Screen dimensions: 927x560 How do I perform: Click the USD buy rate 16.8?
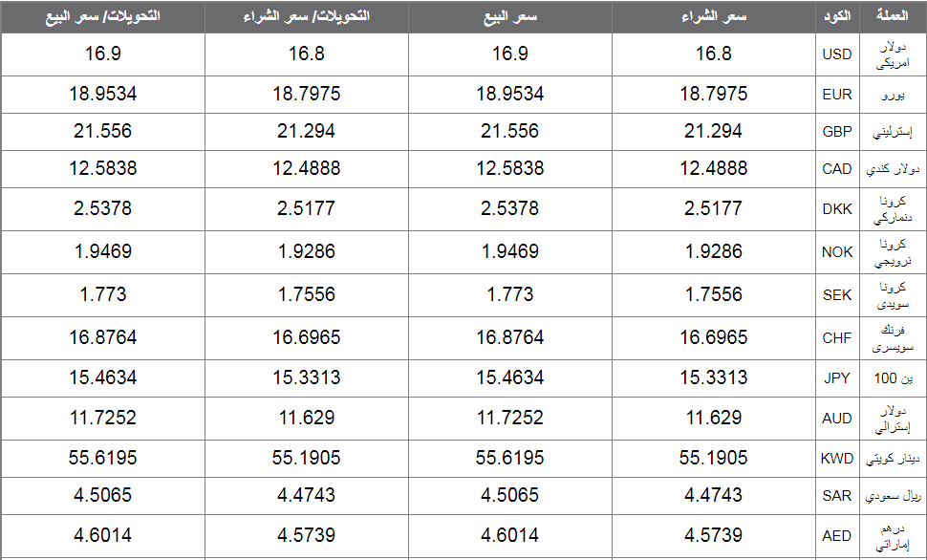714,54
